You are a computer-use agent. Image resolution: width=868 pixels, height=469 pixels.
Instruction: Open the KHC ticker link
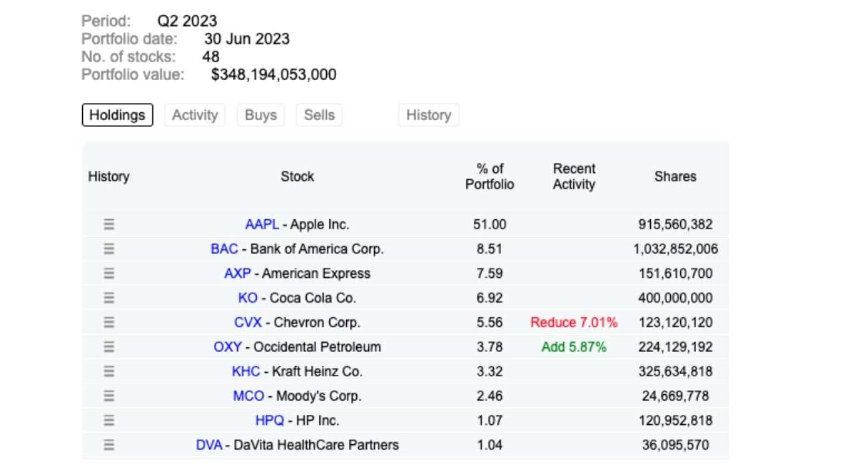246,371
